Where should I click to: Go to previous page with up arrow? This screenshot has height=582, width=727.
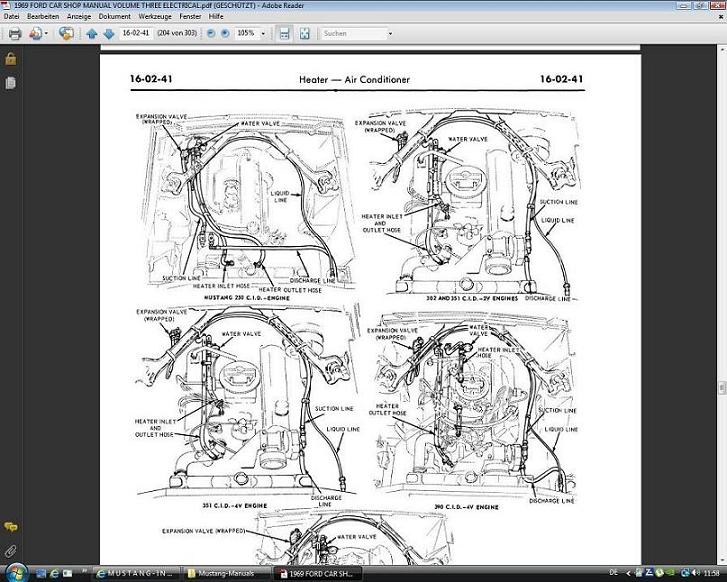[92, 33]
